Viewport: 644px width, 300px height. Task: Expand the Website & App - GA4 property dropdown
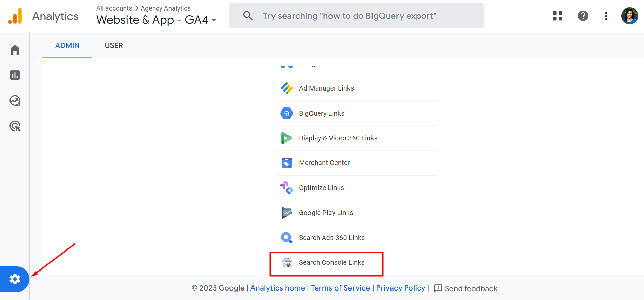[156, 20]
